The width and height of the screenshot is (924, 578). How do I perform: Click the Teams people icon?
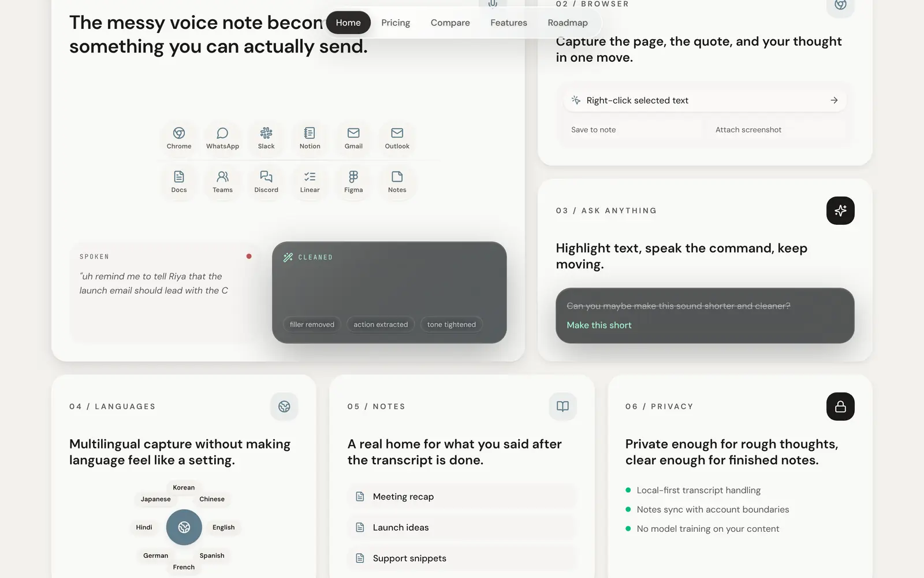pyautogui.click(x=222, y=176)
